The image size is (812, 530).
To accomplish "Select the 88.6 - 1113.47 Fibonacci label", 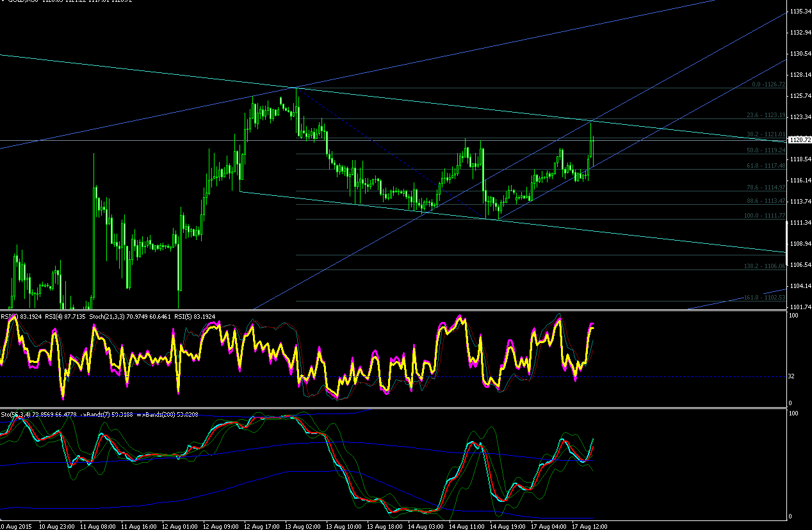I will pos(766,200).
